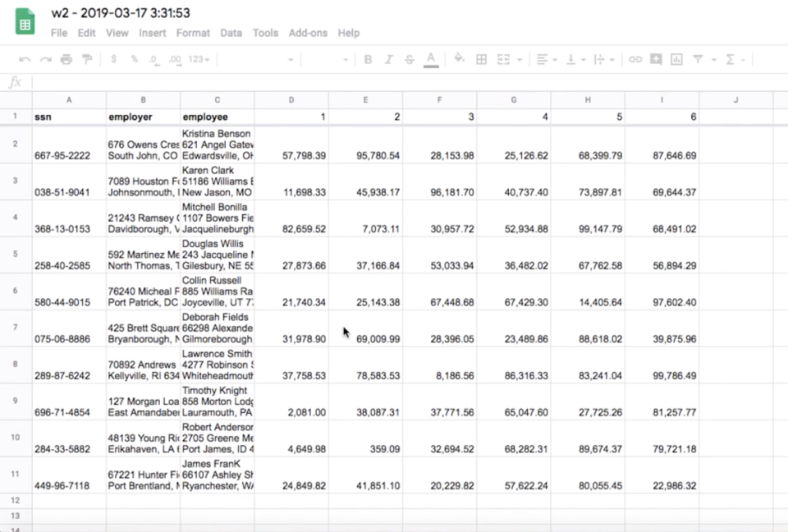Open the Text wrapping dropdown
The height and width of the screenshot is (532, 788).
coord(604,59)
